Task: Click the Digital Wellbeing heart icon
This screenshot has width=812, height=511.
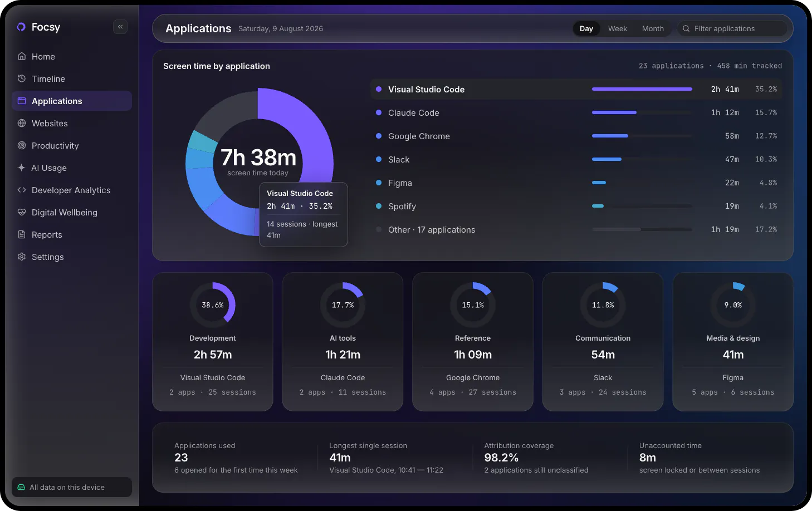Action: [22, 212]
